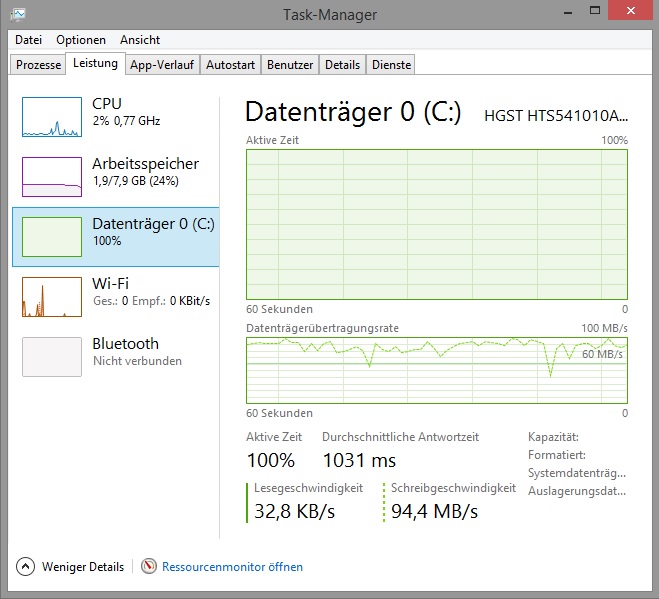
Task: Click the Task-Manager title bar icon
Action: click(19, 13)
